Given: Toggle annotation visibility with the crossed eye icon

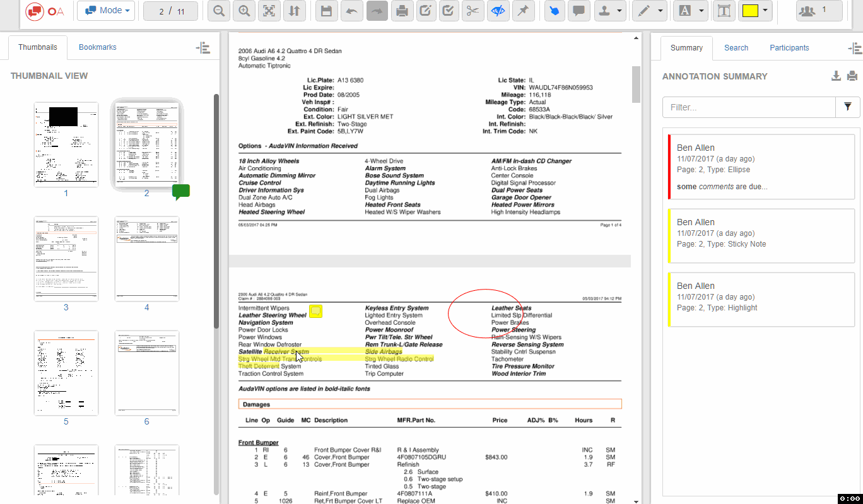Looking at the screenshot, I should 498,11.
